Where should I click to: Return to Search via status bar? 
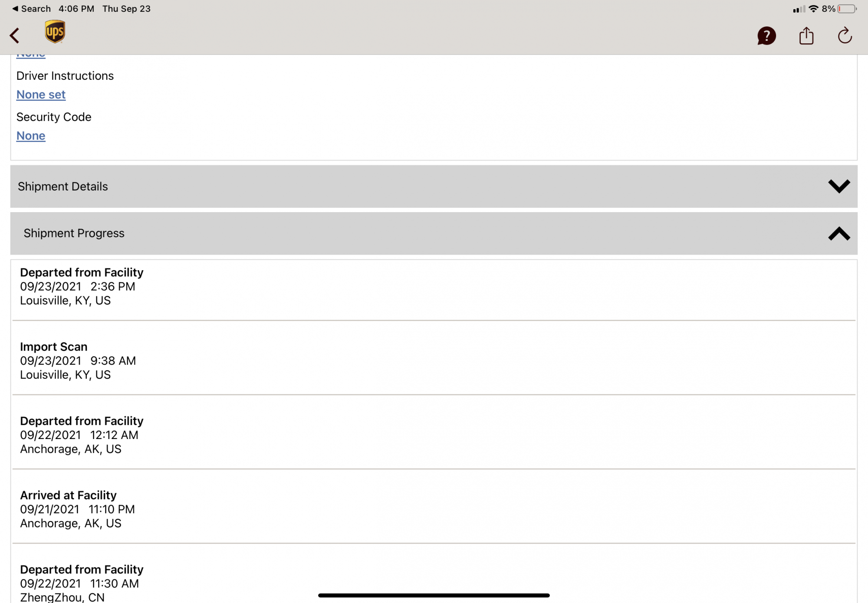coord(32,9)
